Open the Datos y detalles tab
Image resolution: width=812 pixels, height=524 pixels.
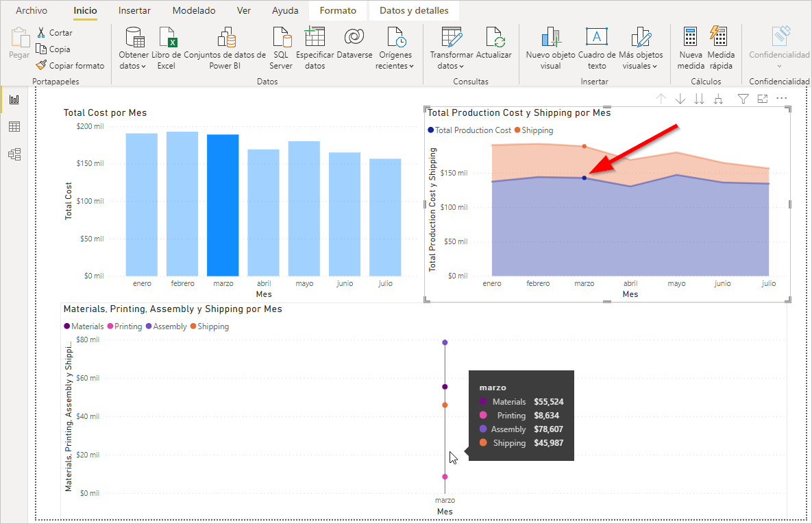pyautogui.click(x=414, y=10)
